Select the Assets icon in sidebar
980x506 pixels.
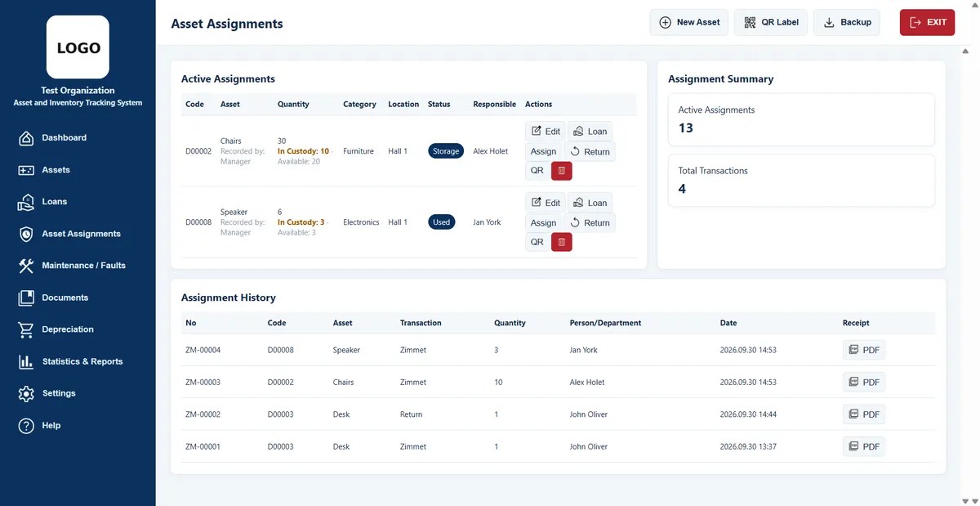point(26,170)
